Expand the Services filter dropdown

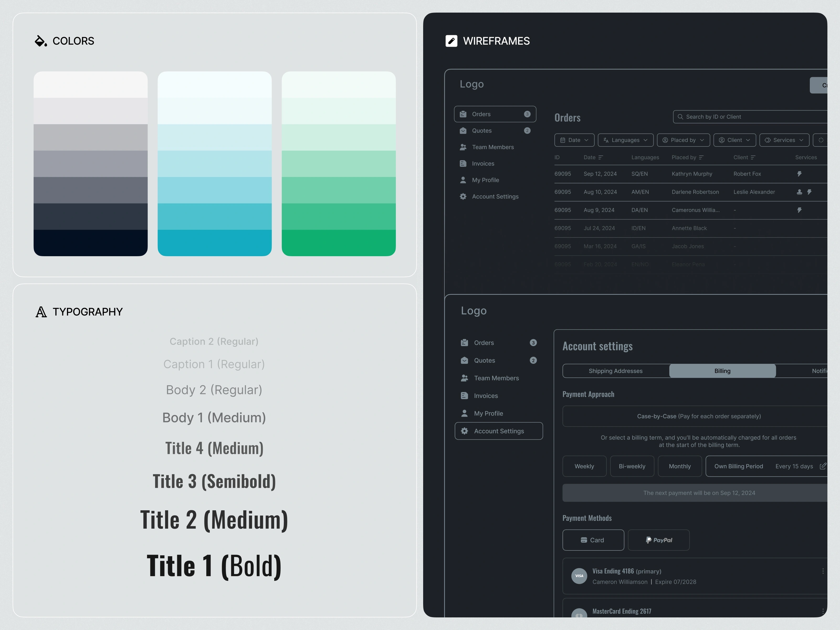pyautogui.click(x=784, y=140)
